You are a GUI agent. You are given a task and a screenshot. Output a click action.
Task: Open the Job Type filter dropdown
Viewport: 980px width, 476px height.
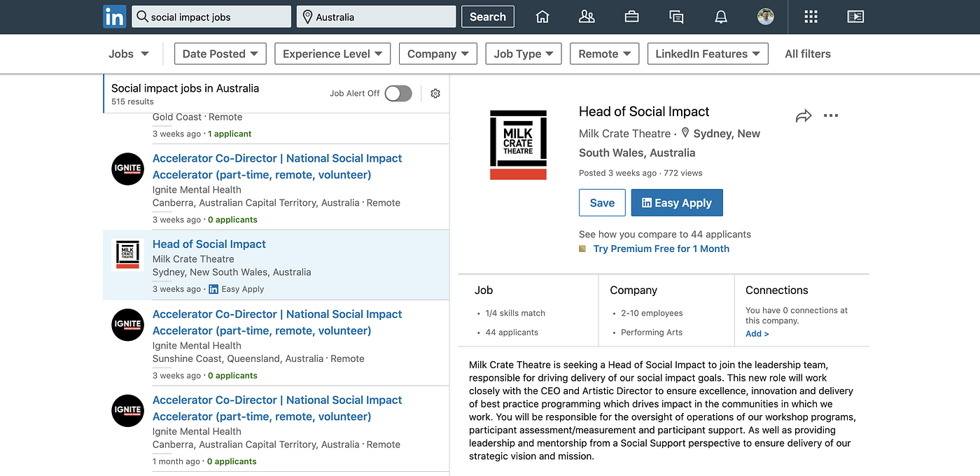524,54
